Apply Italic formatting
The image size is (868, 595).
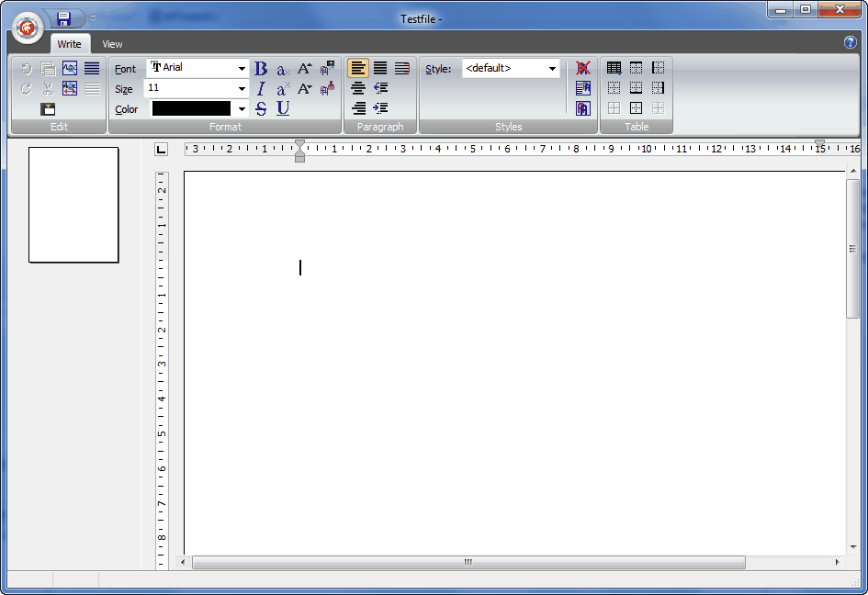point(261,89)
